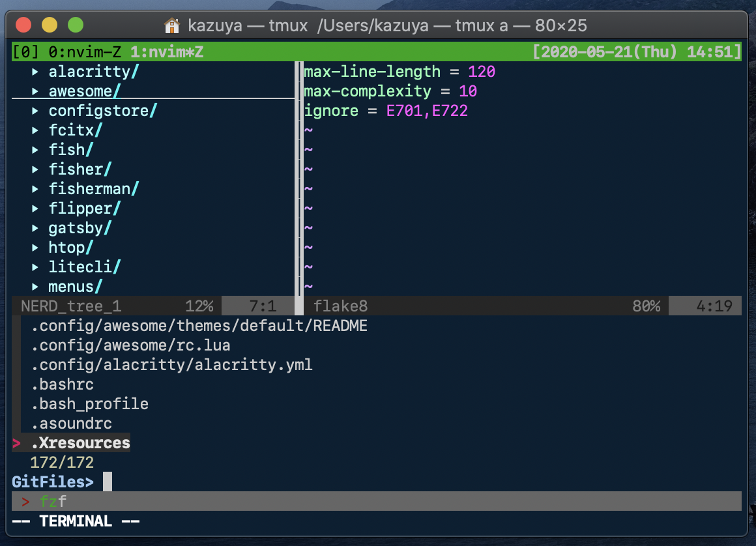Select the htop/ directory name
This screenshot has height=546, width=756.
pos(71,247)
